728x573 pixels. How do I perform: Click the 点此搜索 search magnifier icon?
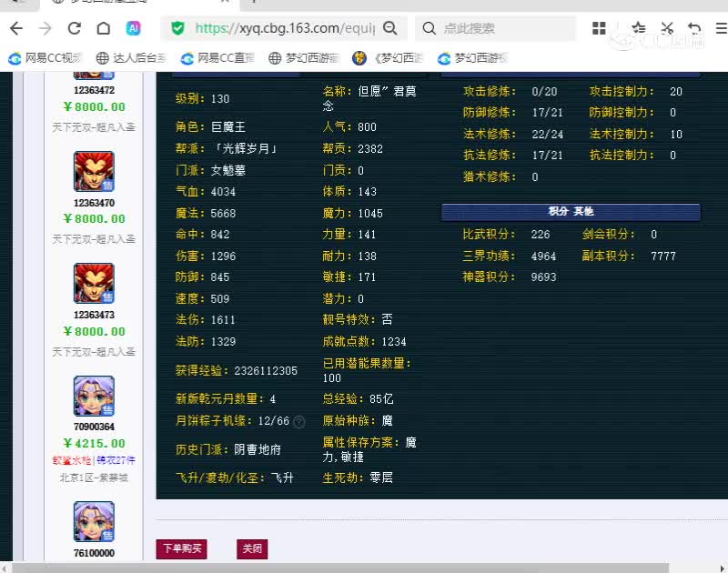pyautogui.click(x=430, y=28)
